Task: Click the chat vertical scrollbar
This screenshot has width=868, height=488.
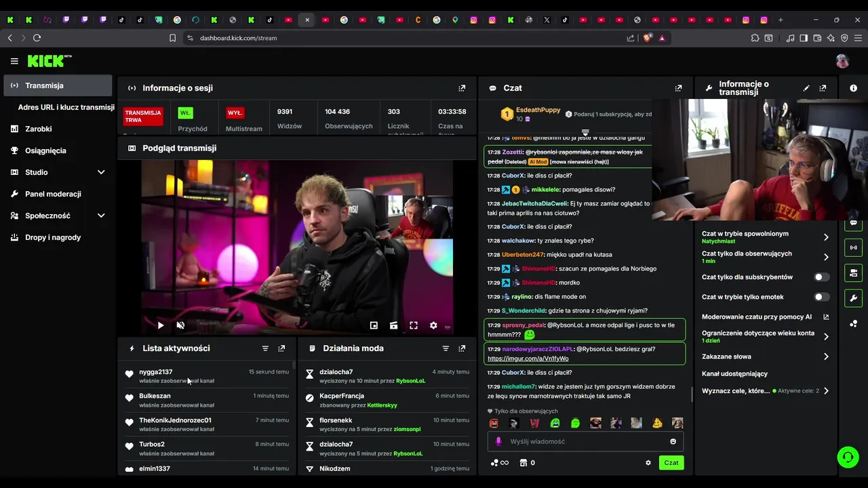Action: 691,393
